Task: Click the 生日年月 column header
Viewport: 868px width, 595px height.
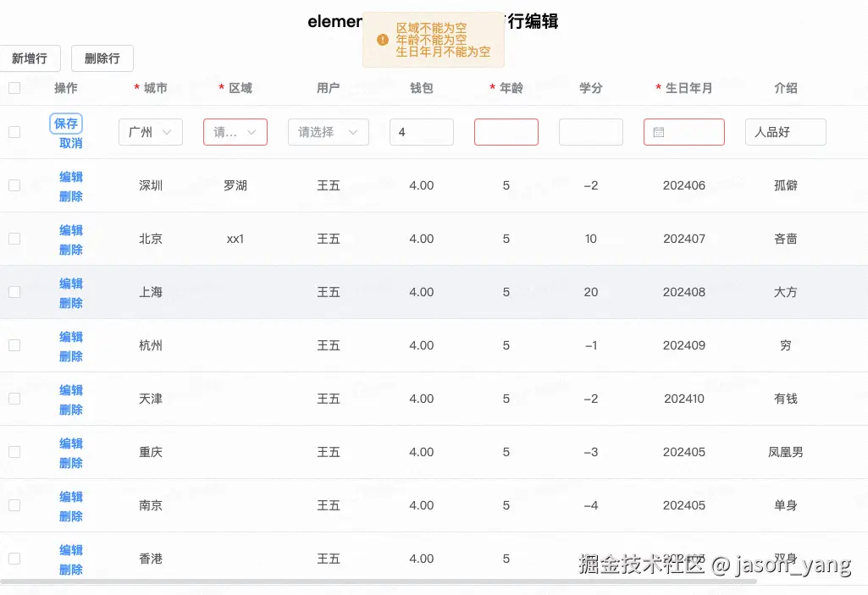Action: pyautogui.click(x=688, y=88)
